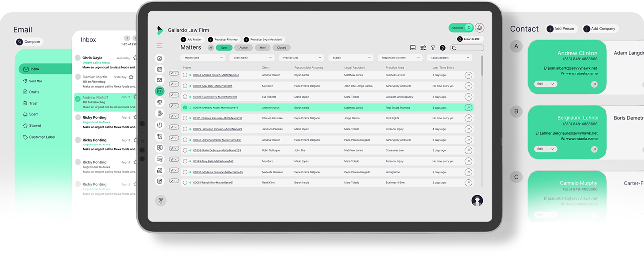Switch to the All matters tab

[x=211, y=48]
